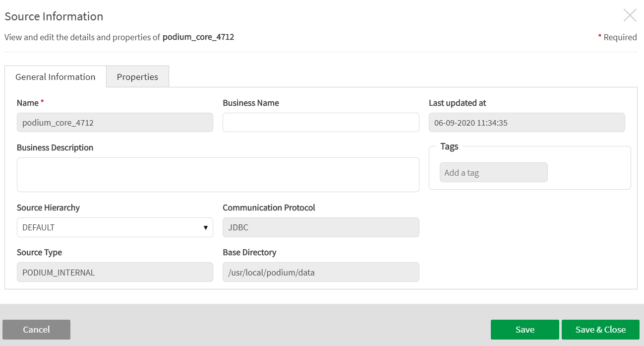Click the Add a tag field
Screen dimensions: 644x346
(493, 173)
